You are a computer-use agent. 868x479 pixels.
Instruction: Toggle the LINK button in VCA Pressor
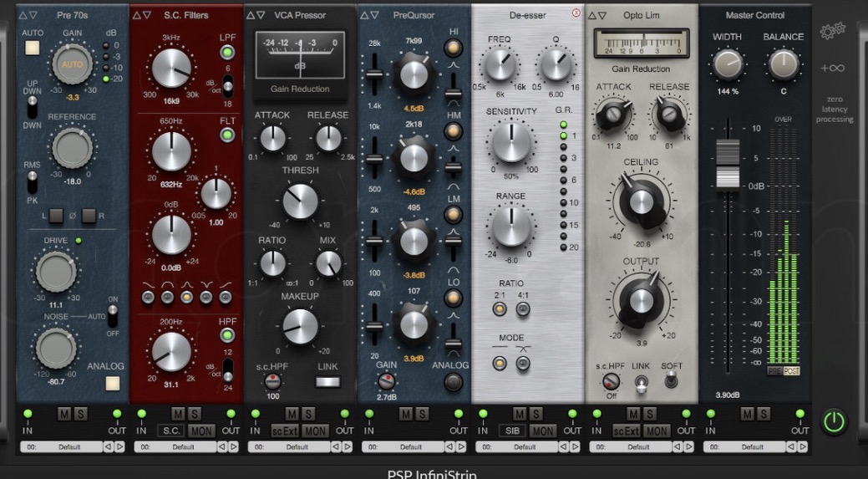[327, 381]
